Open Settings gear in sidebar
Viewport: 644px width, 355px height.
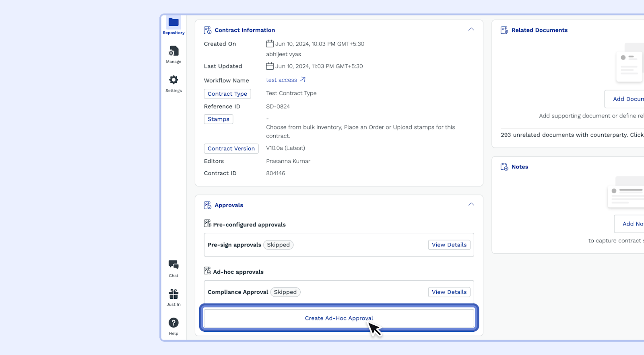pos(173,80)
